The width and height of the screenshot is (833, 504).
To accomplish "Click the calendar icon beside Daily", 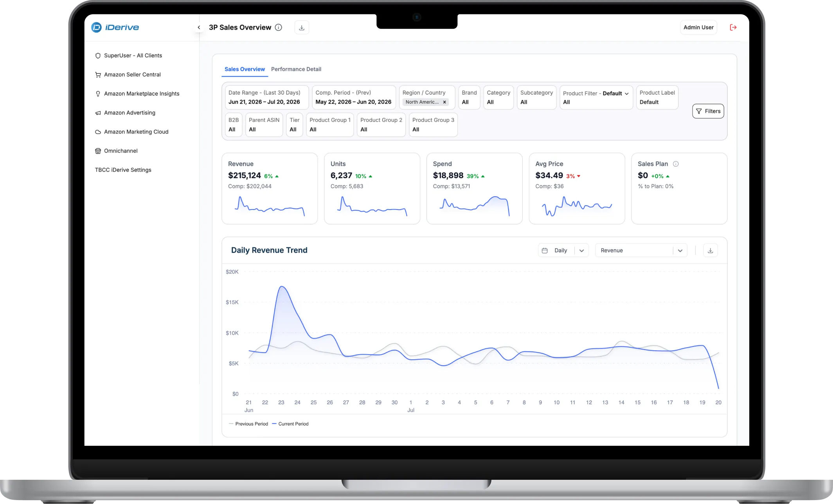I will [545, 251].
